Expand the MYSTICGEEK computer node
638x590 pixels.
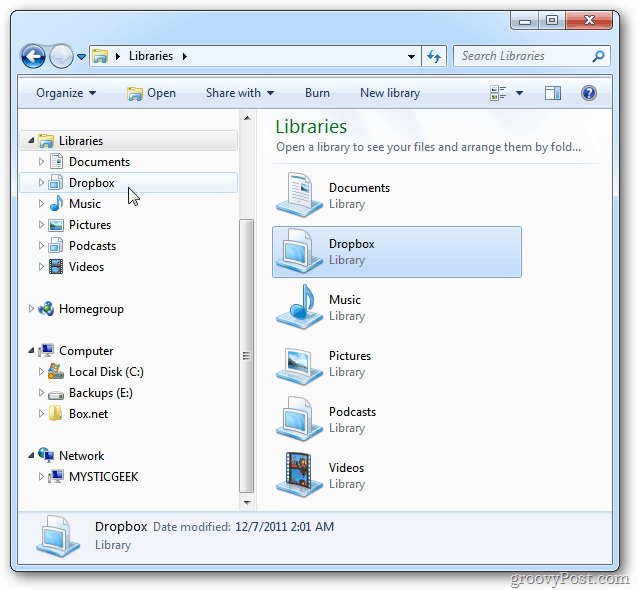[x=41, y=476]
